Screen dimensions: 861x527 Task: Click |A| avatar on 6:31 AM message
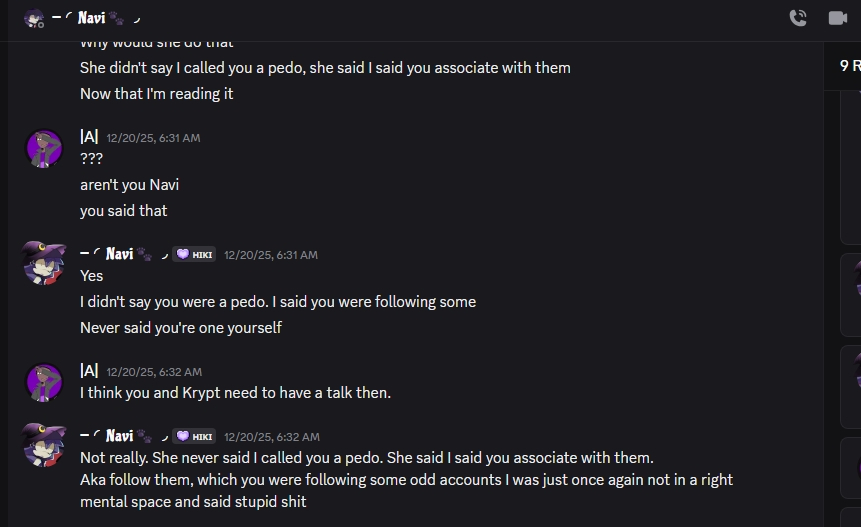point(44,148)
